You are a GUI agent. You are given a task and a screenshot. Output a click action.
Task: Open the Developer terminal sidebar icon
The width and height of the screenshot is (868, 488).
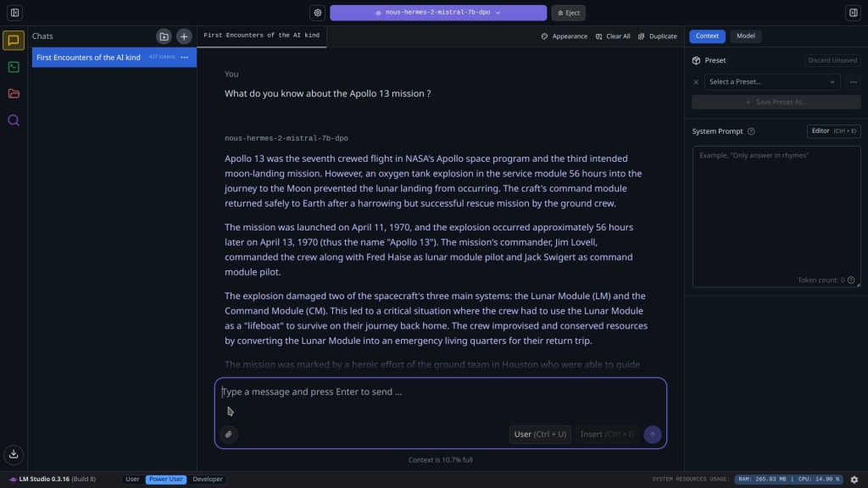point(14,67)
